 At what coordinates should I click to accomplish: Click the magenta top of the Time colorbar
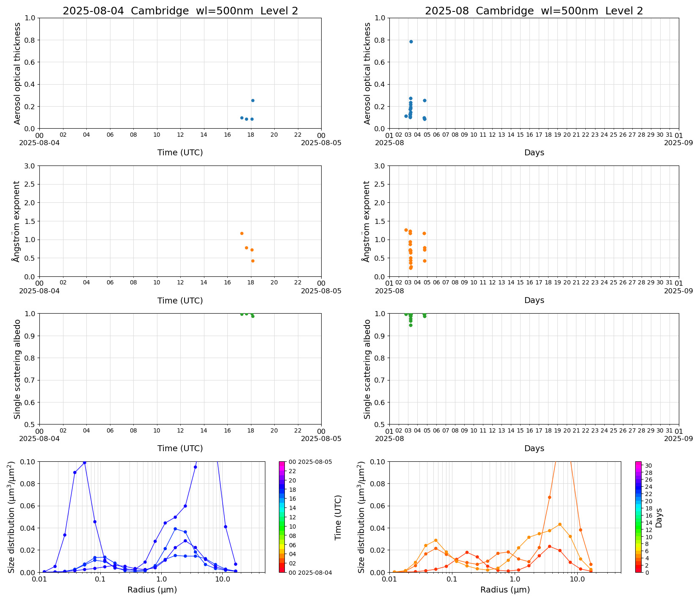[x=282, y=464]
